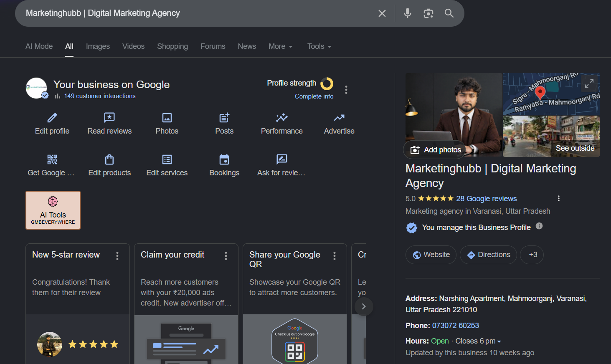Click info icon beside You manage this Business Profile
The width and height of the screenshot is (611, 364).
point(539,226)
